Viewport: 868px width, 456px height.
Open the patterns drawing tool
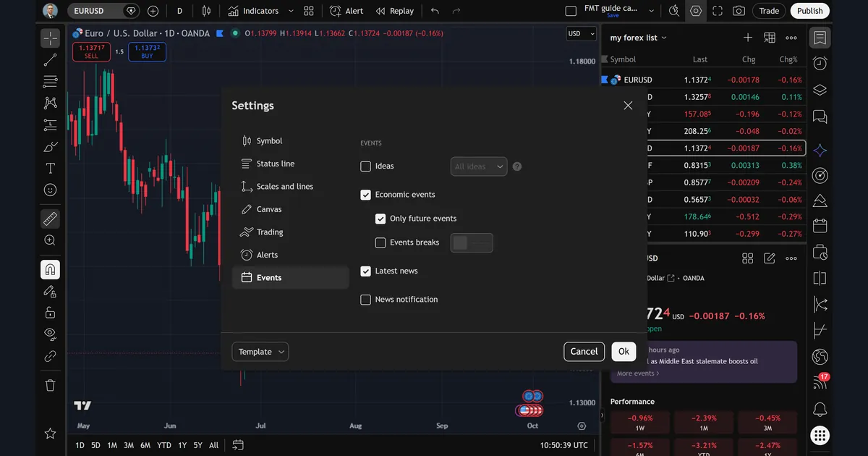(50, 103)
